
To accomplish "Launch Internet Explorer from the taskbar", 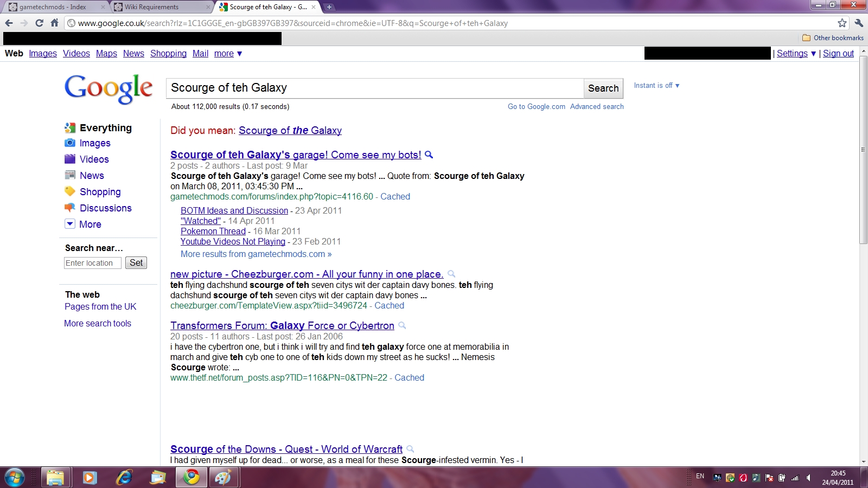I will pyautogui.click(x=124, y=478).
